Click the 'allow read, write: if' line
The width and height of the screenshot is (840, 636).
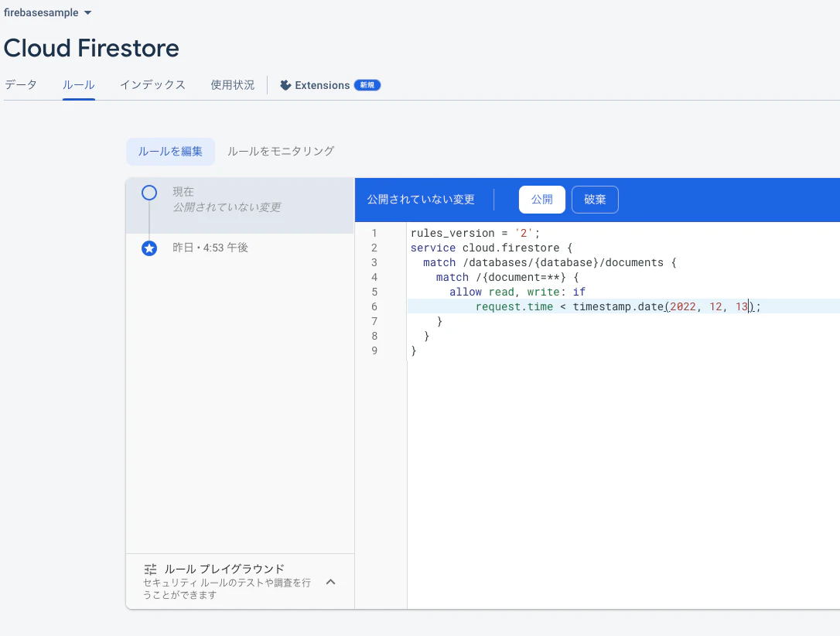coord(517,292)
